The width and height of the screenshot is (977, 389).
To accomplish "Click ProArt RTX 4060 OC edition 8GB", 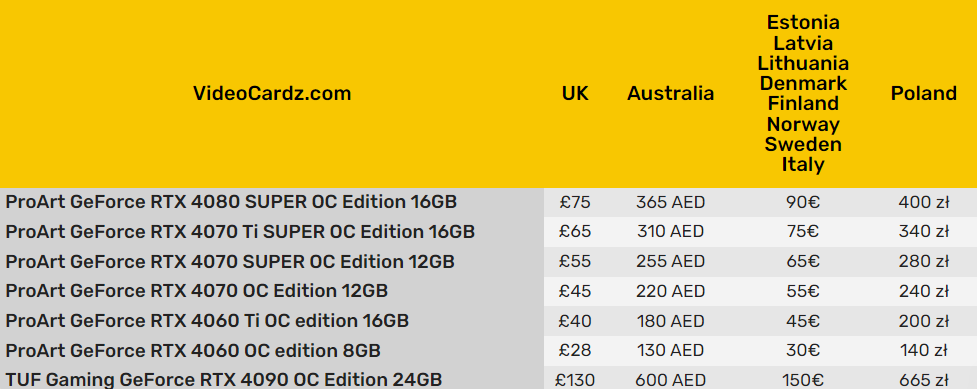I will 193,350.
